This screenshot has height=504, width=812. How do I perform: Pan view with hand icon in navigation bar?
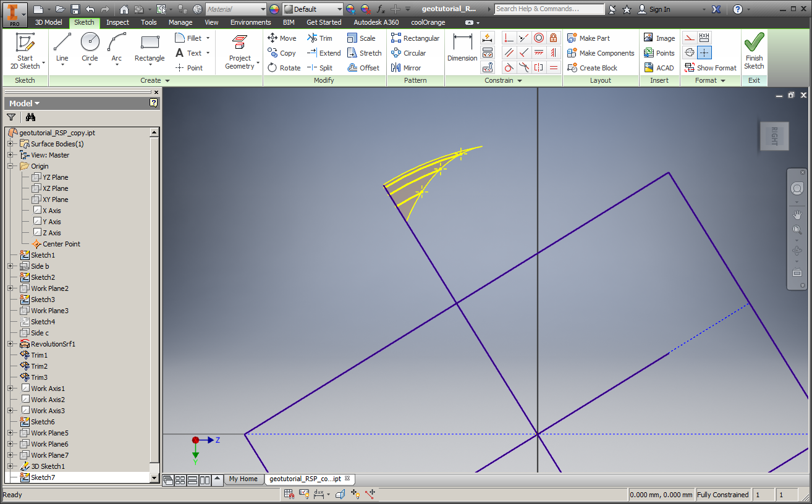tap(797, 214)
